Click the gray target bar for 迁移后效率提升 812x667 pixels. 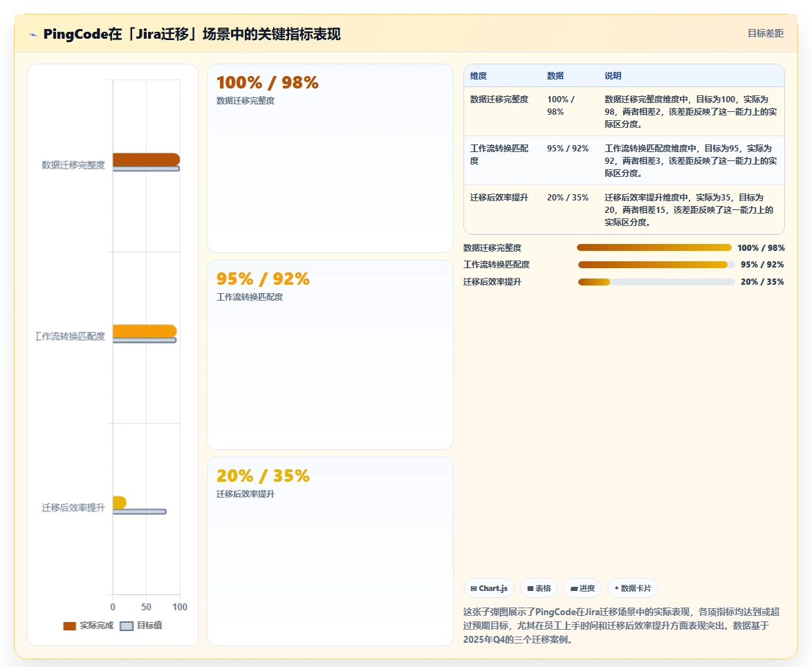pyautogui.click(x=139, y=511)
